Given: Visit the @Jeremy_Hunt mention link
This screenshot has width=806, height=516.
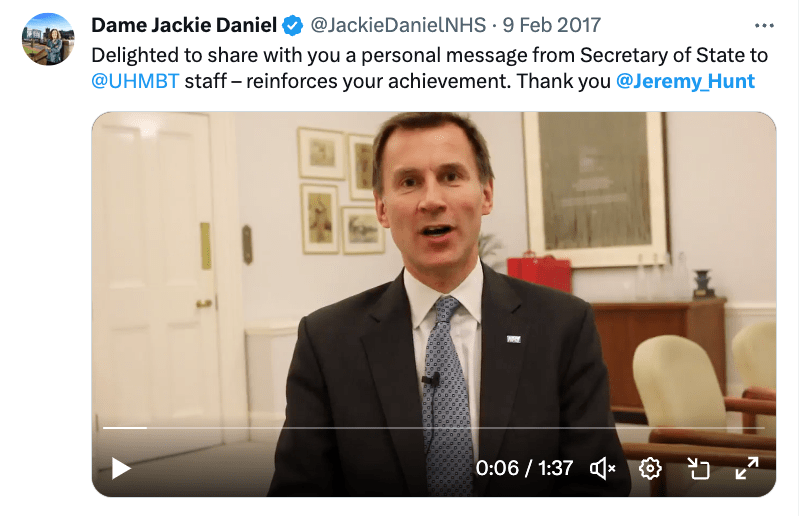Looking at the screenshot, I should point(685,80).
